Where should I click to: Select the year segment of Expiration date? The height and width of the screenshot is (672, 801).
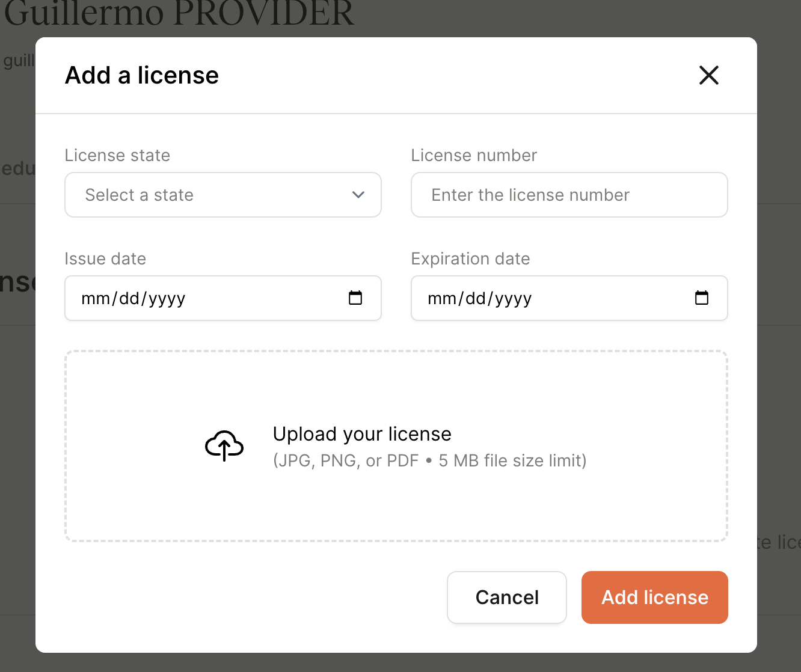pyautogui.click(x=513, y=299)
